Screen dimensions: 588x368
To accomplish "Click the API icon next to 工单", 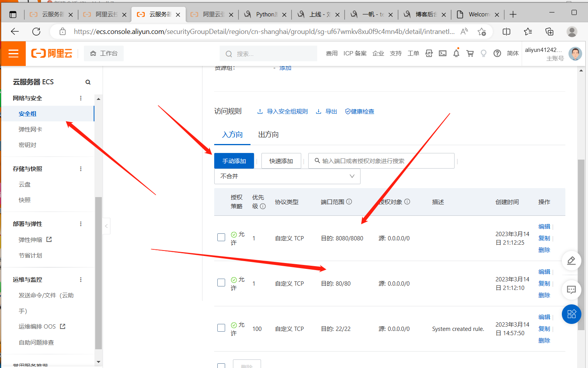I will [429, 53].
